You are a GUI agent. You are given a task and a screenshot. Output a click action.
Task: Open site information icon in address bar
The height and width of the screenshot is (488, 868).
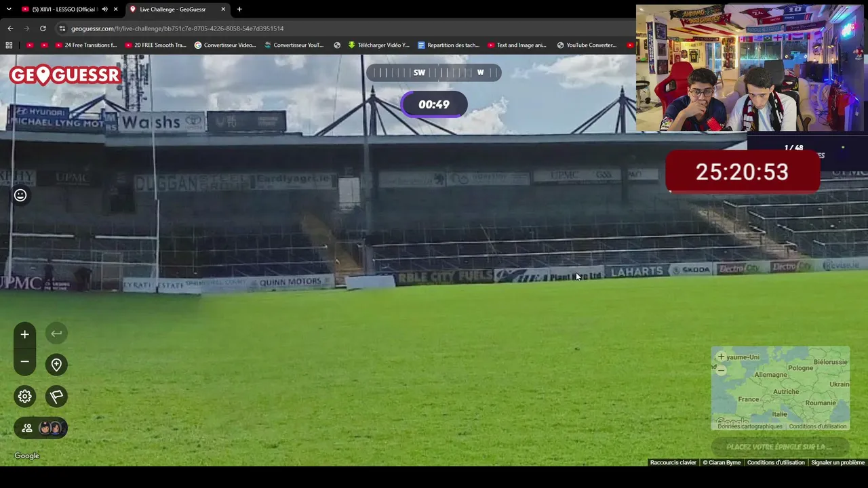click(62, 28)
